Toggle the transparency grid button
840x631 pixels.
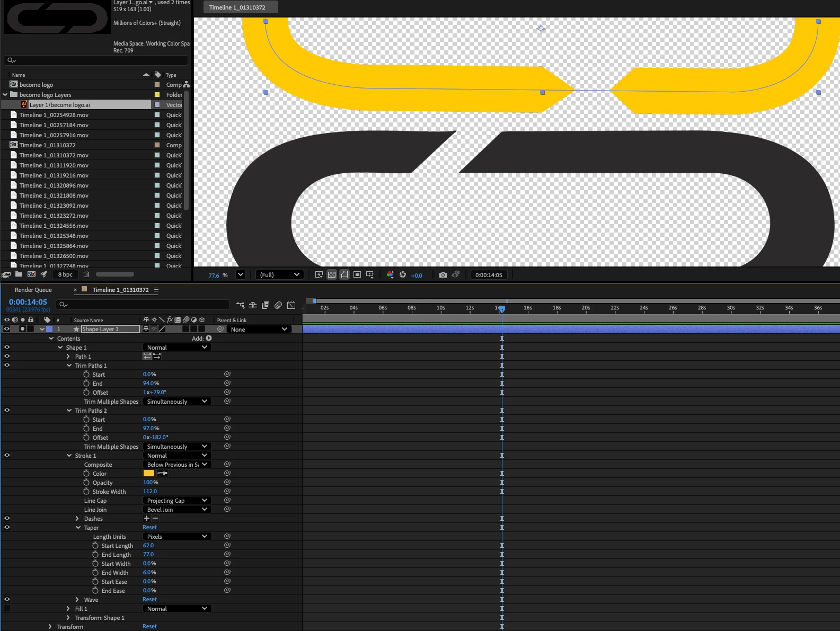pos(332,275)
